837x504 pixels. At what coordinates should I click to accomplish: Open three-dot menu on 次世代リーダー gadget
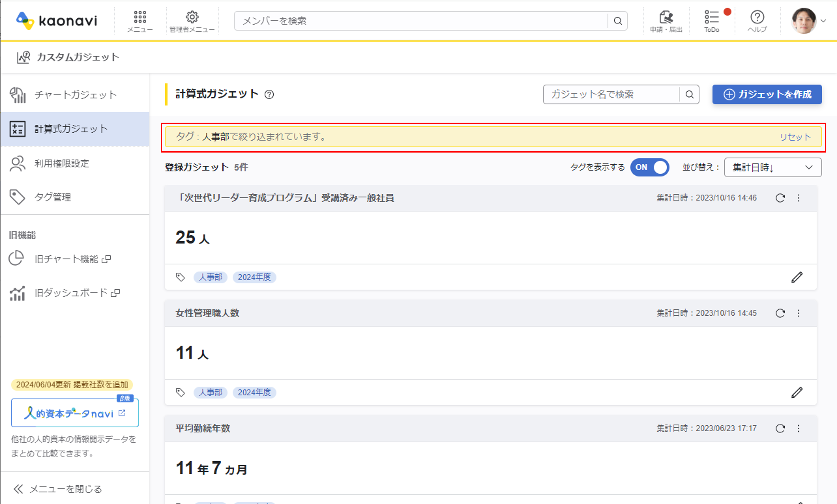click(799, 198)
